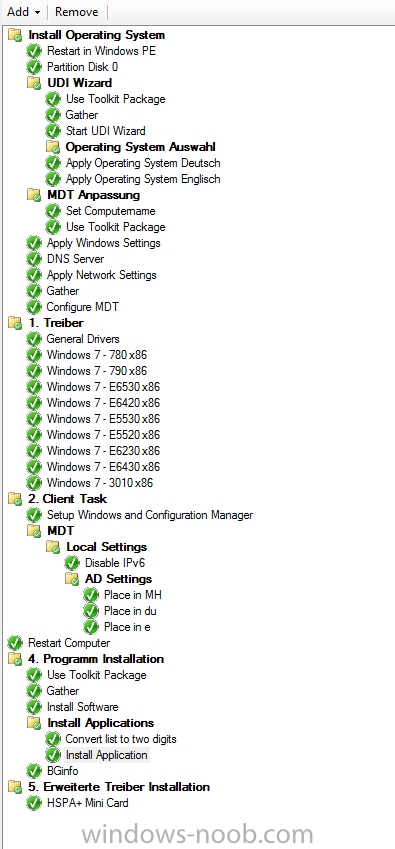395x849 pixels.
Task: Select the Operating System Auswahl group
Action: pyautogui.click(x=141, y=147)
